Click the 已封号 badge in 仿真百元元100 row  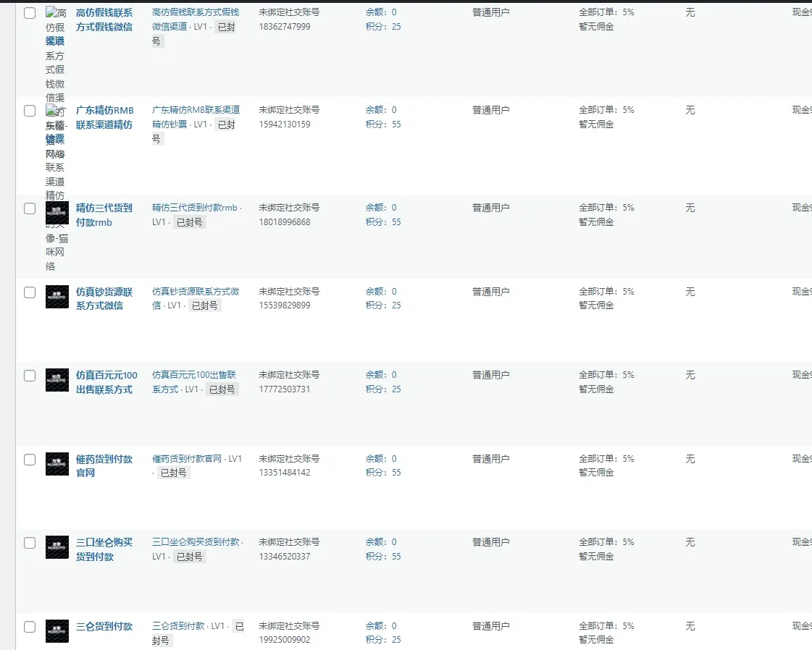point(222,389)
